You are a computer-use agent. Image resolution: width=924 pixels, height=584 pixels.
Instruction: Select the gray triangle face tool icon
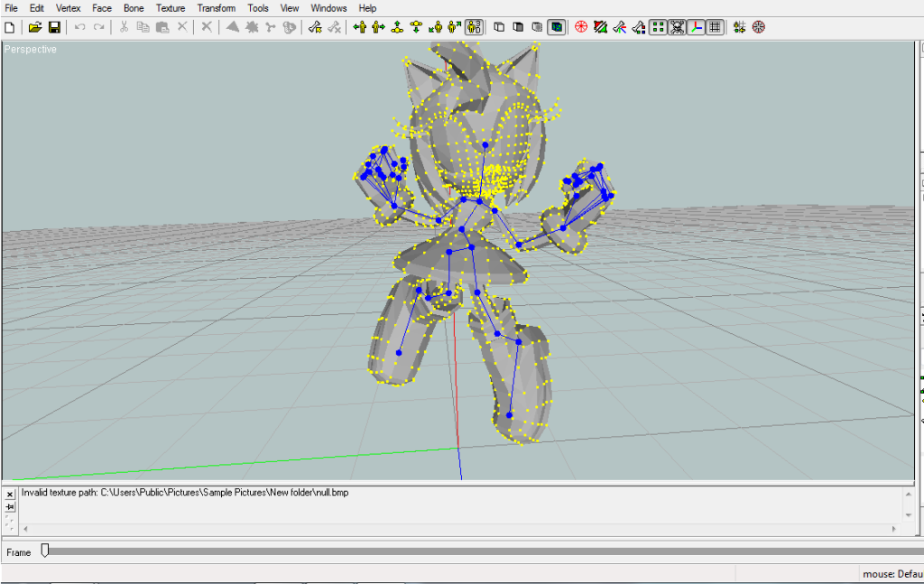pyautogui.click(x=232, y=27)
